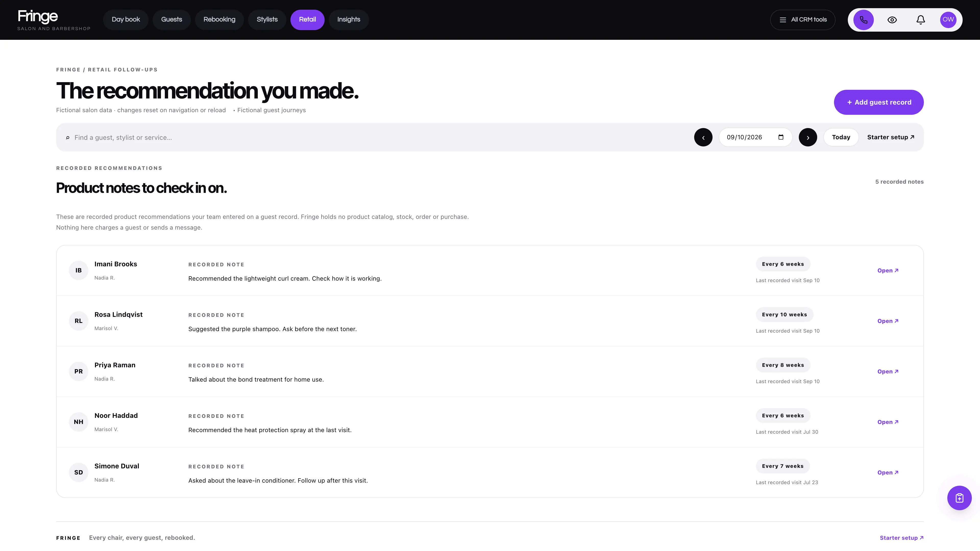Image resolution: width=980 pixels, height=551 pixels.
Task: Select the Stylists tab
Action: tap(267, 20)
